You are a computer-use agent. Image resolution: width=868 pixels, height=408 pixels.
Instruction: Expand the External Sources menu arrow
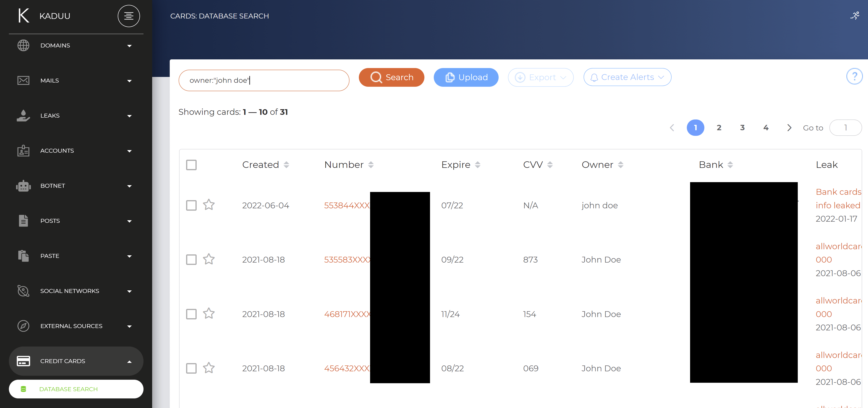pos(129,327)
